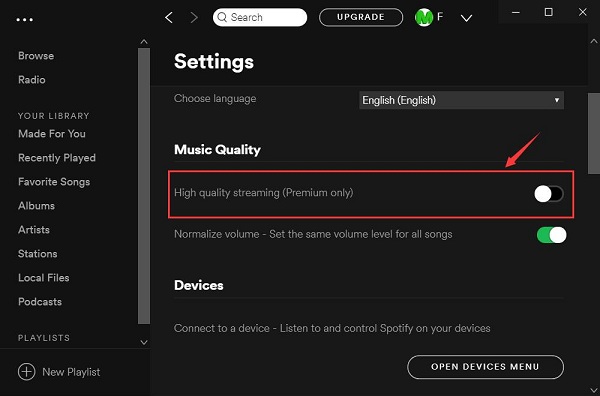Open the Choose language dropdown
The height and width of the screenshot is (396, 600).
point(461,100)
